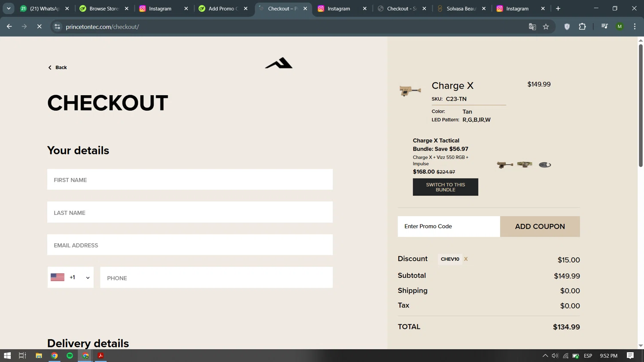Image resolution: width=644 pixels, height=362 pixels.
Task: Click the address bar URL
Action: [x=102, y=27]
